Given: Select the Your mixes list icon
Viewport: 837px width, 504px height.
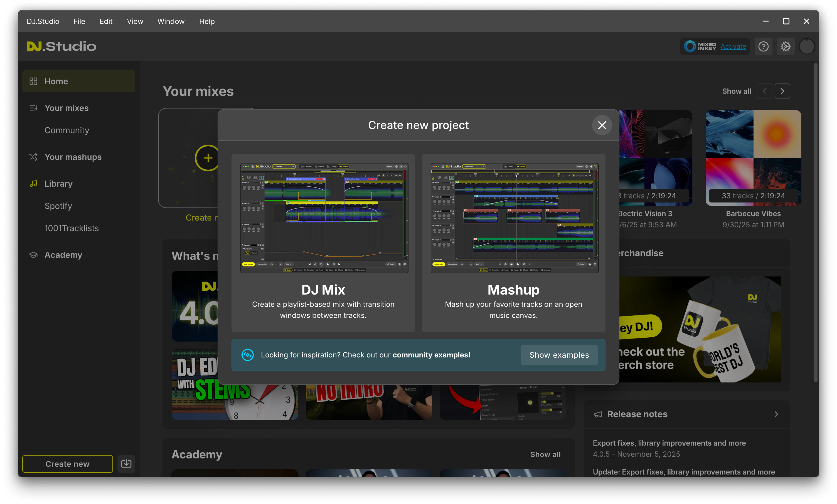Looking at the screenshot, I should (x=34, y=108).
